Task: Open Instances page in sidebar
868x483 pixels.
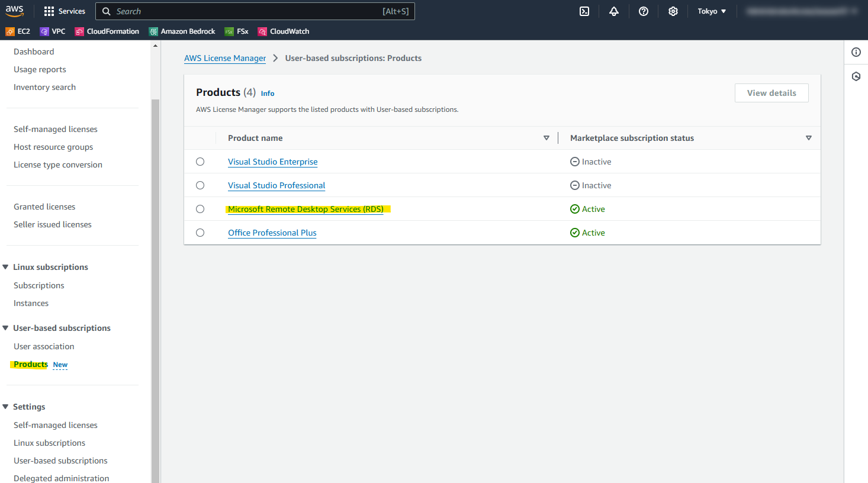Action: tap(31, 303)
